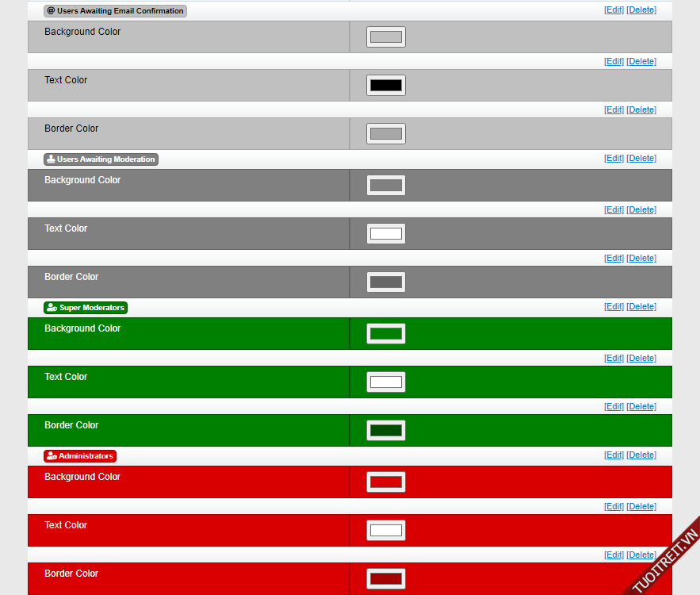Viewport: 700px width, 595px height.
Task: Open Super Moderators Background Color swatch
Action: 386,334
